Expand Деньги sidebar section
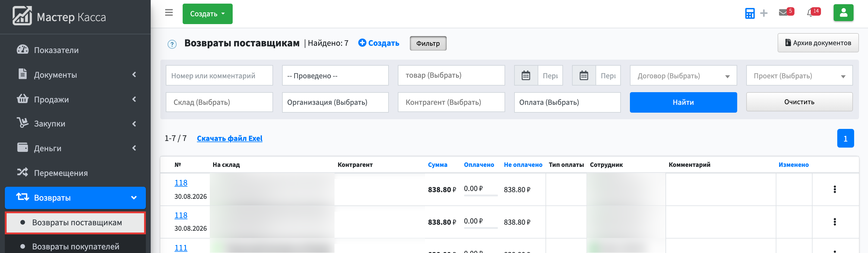 point(75,148)
